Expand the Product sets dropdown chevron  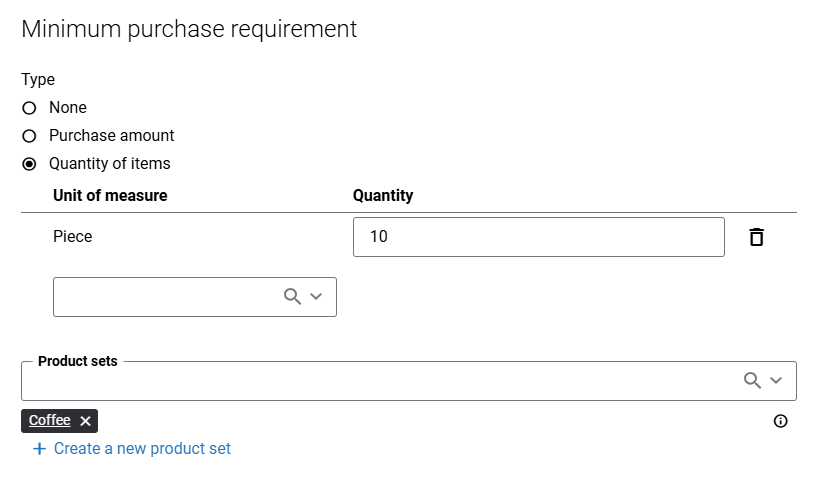776,380
